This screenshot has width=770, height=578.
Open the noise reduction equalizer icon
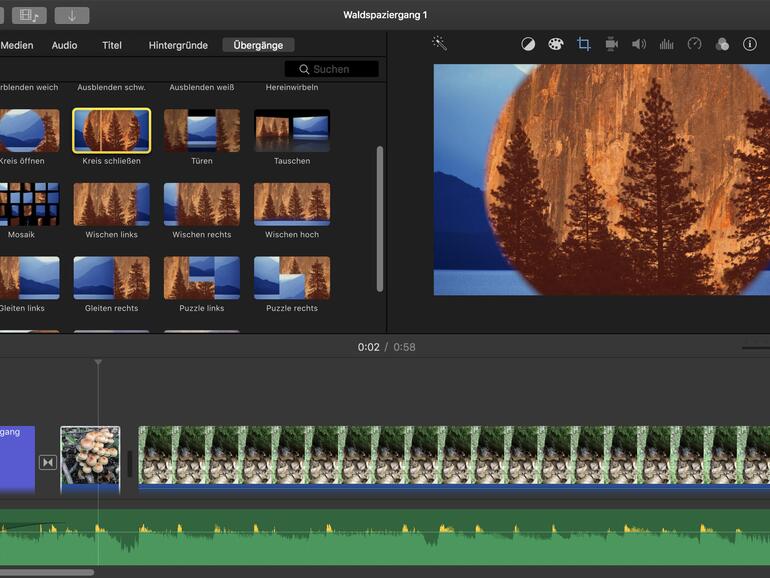click(x=666, y=44)
